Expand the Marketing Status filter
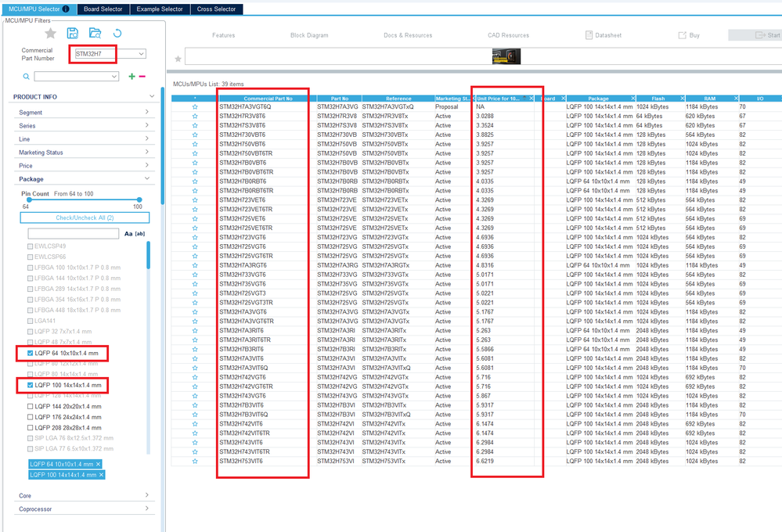 coord(146,152)
